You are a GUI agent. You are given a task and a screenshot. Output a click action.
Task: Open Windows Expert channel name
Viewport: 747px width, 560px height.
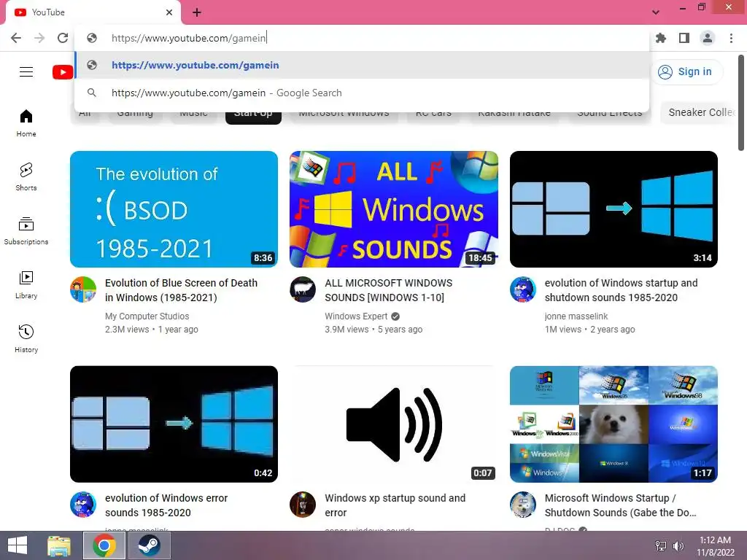pyautogui.click(x=356, y=316)
